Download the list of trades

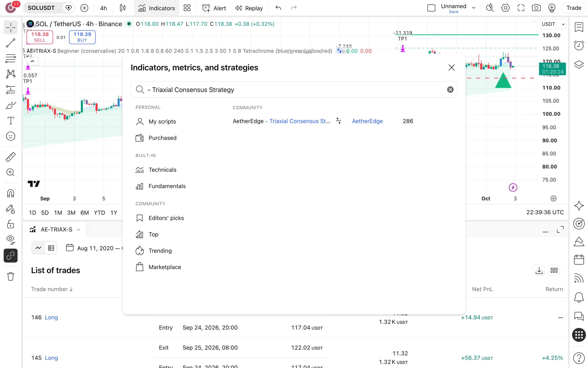point(539,270)
